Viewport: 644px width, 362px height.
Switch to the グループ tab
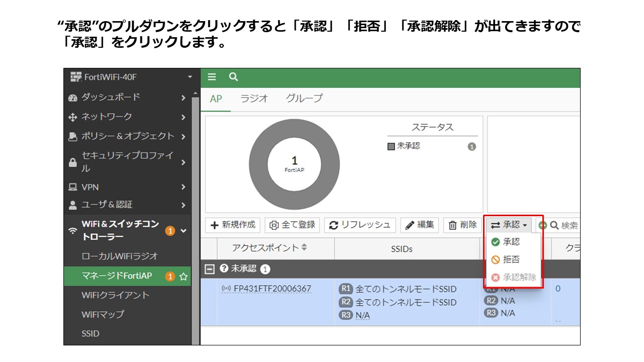tap(304, 99)
